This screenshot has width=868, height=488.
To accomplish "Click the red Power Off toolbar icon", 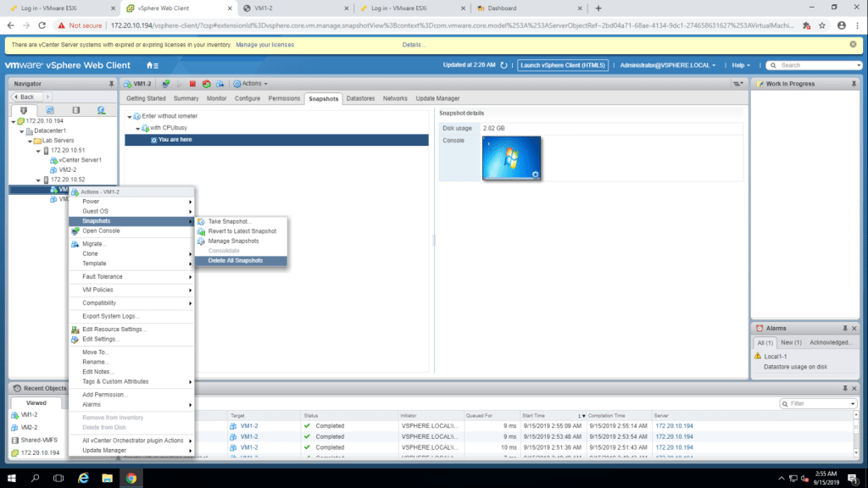I will (x=192, y=84).
